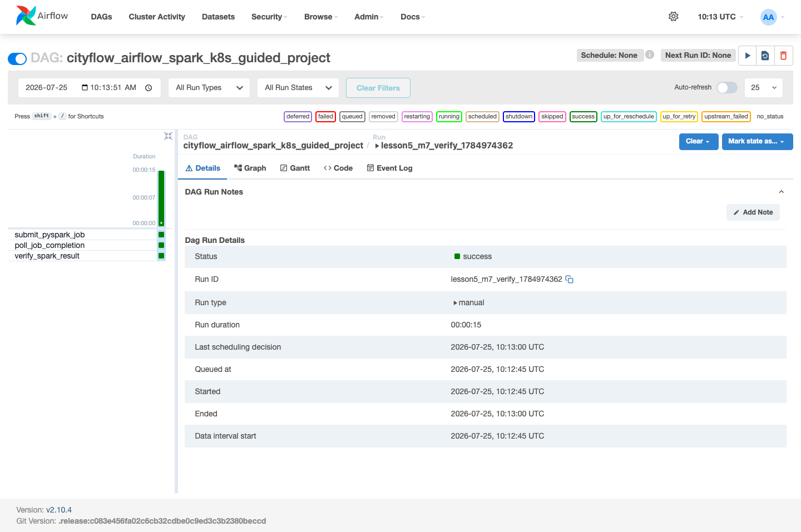Click queued state legend badge
The image size is (801, 532).
pyautogui.click(x=352, y=117)
